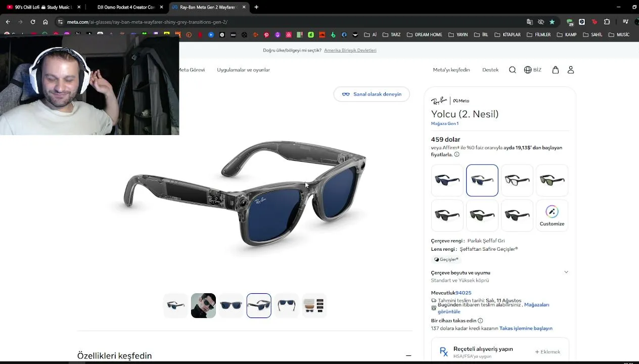639x364 pixels.
Task: Close the 90's Chill Lofi tab
Action: coord(79,7)
